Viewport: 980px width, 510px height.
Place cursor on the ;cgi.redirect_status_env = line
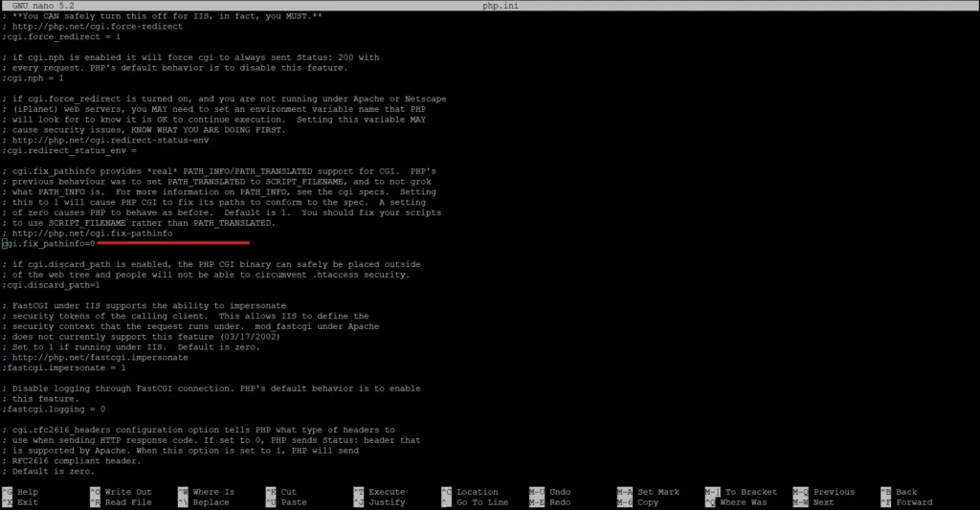(69, 150)
